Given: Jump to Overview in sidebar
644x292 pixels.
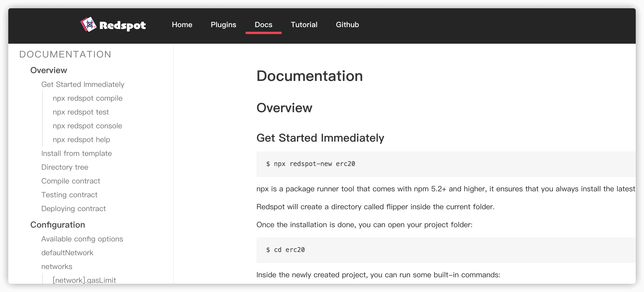Looking at the screenshot, I should tap(48, 70).
